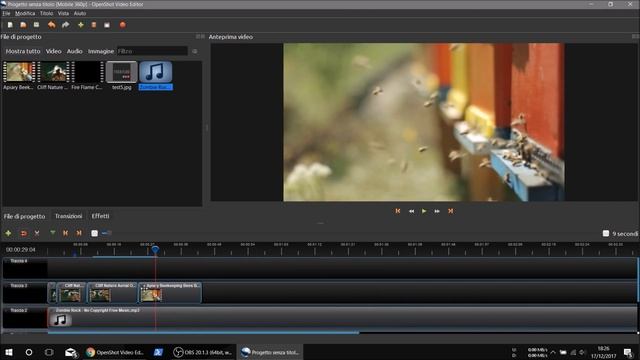This screenshot has width=640, height=360.
Task: Click the white icon in the timeline toolbar
Action: [94, 233]
